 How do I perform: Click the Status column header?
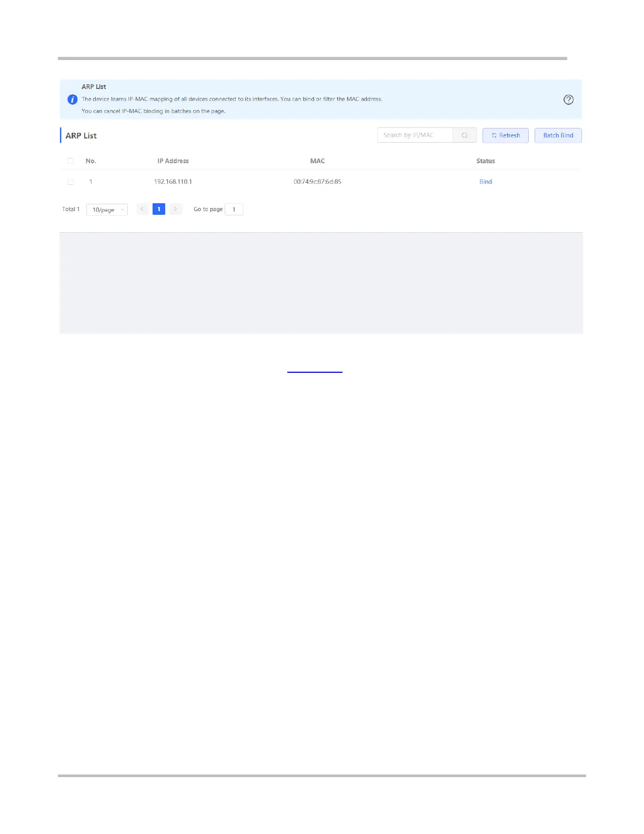[486, 161]
